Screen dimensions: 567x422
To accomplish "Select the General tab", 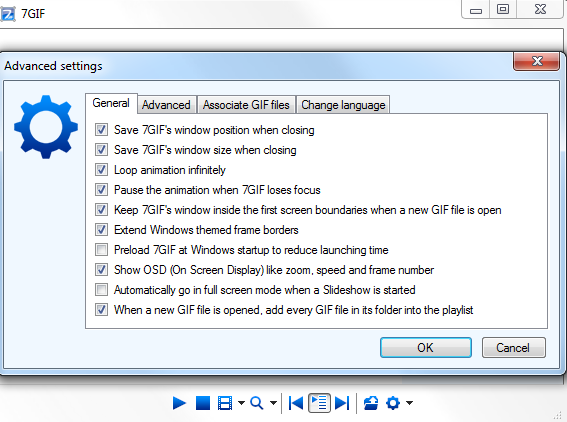I will tap(111, 103).
